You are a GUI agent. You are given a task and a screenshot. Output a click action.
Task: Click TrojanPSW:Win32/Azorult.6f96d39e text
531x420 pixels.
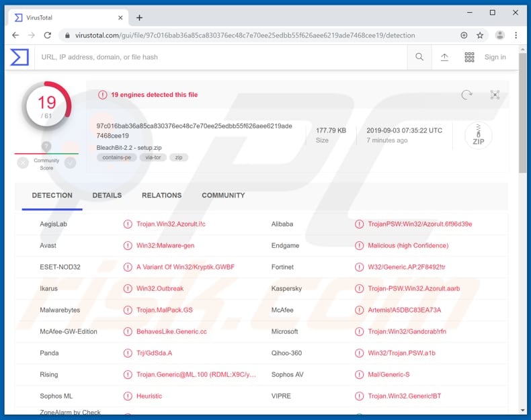(x=420, y=224)
